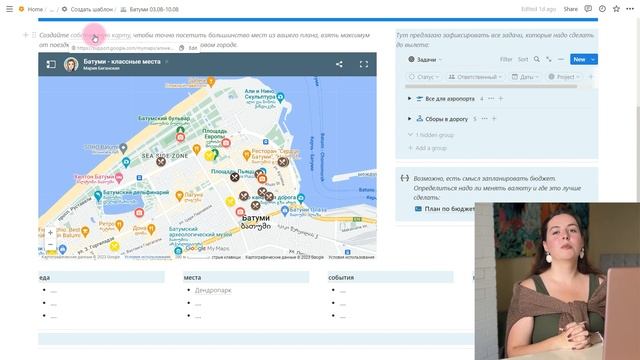The width and height of the screenshot is (640, 360).
Task: Click the еда column heading
Action: tap(44, 278)
